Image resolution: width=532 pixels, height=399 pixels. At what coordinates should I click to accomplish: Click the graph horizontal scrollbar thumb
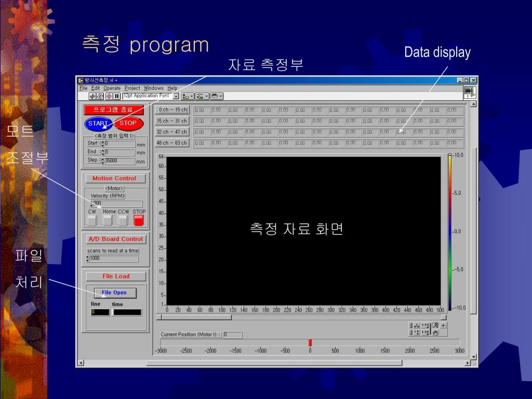(196, 317)
